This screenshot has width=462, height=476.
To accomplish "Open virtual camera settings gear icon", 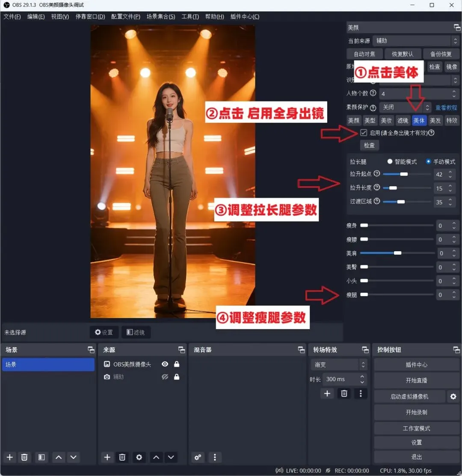I will 453,396.
